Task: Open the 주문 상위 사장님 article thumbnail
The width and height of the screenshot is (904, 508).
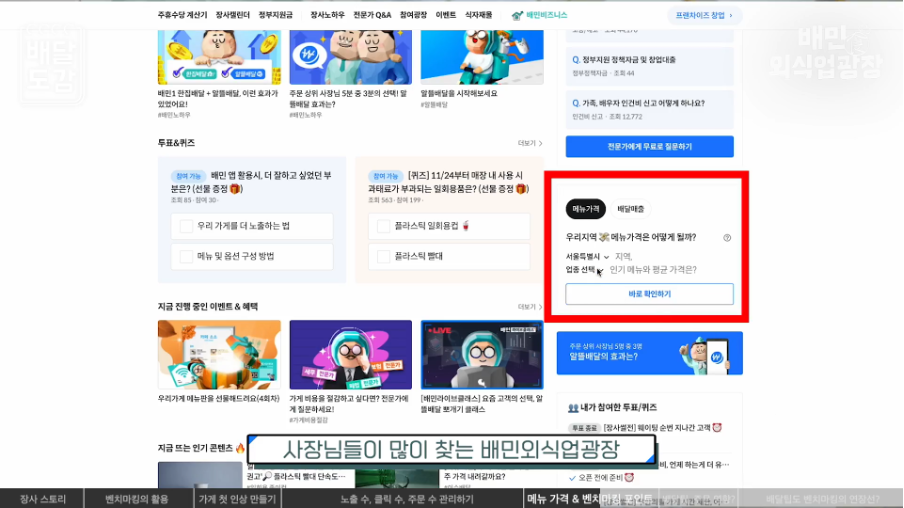Action: [351, 57]
